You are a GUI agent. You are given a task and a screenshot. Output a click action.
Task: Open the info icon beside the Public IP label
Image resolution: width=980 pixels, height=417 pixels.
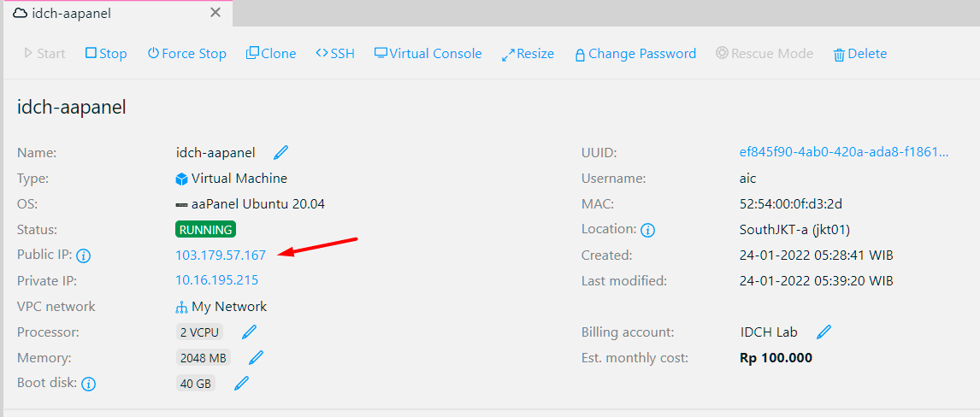click(84, 255)
